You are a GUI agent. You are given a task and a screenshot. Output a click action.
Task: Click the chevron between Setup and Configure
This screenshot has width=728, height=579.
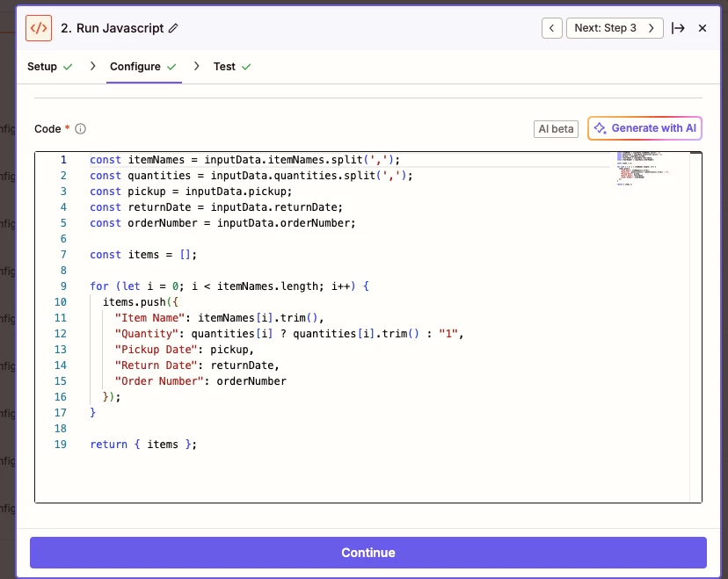93,67
